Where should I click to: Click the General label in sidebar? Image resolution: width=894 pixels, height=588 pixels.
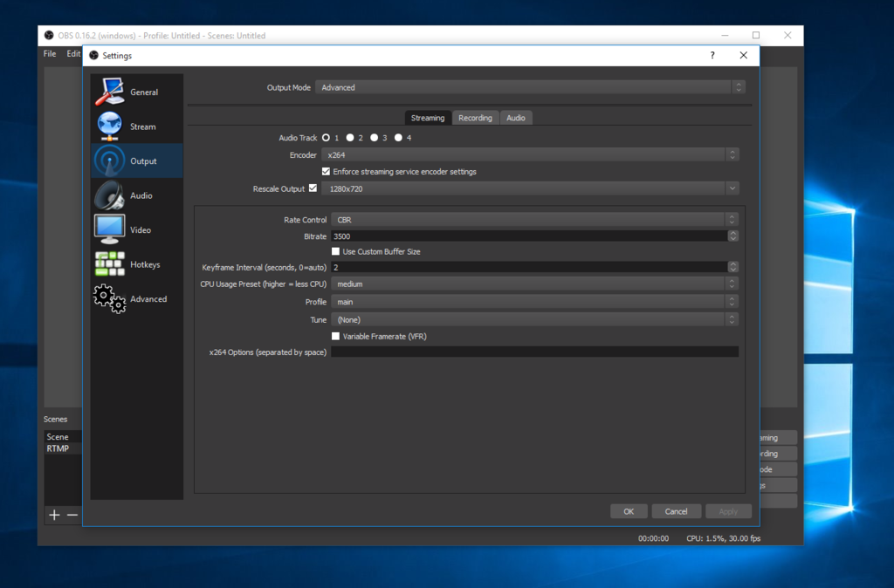144,92
